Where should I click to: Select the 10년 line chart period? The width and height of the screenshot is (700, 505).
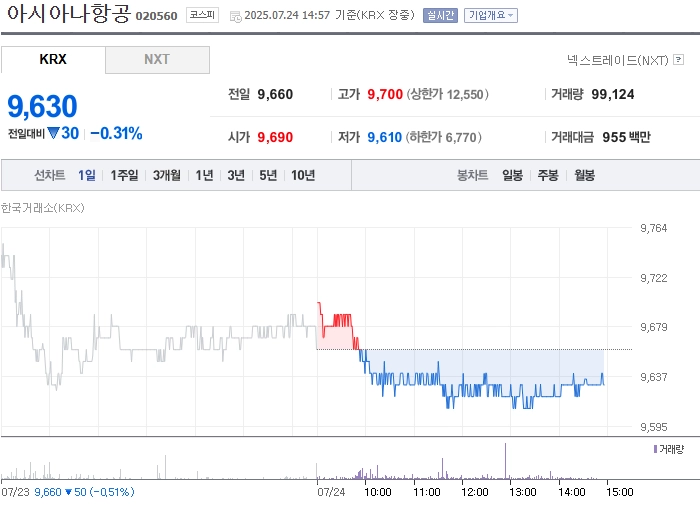pyautogui.click(x=303, y=175)
